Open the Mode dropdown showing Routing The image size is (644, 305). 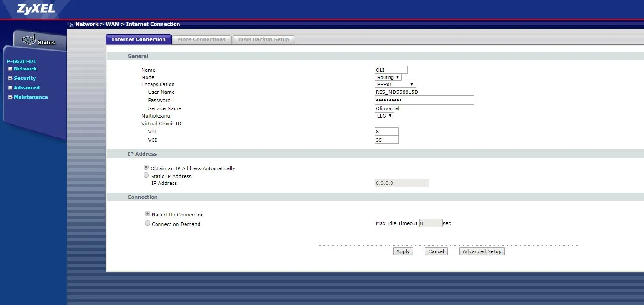pos(388,77)
